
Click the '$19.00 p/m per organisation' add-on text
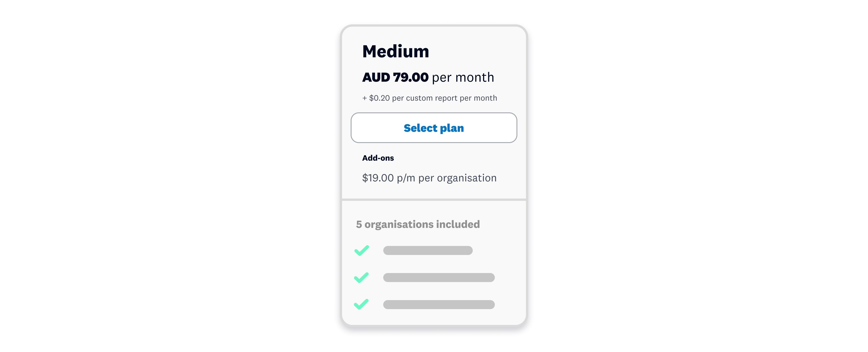pos(429,178)
